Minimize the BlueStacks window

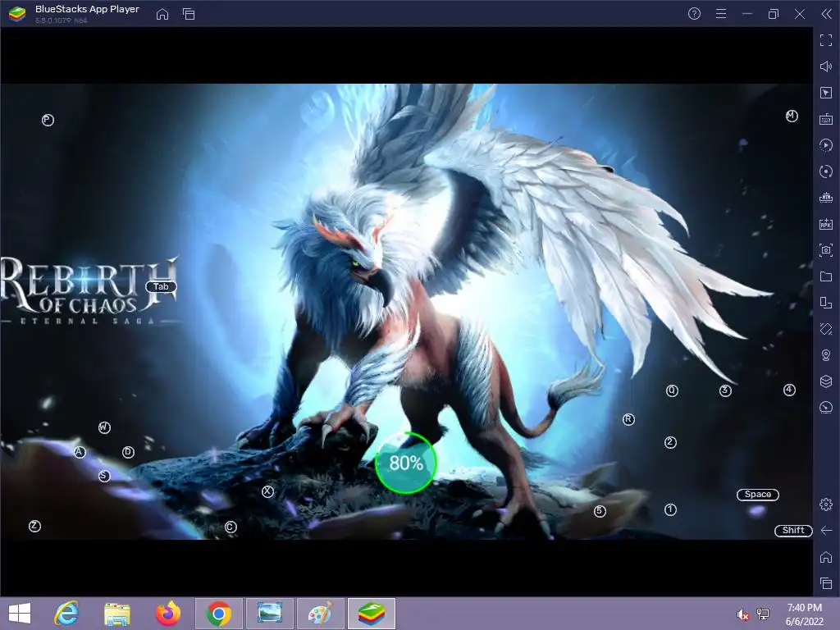click(x=747, y=14)
